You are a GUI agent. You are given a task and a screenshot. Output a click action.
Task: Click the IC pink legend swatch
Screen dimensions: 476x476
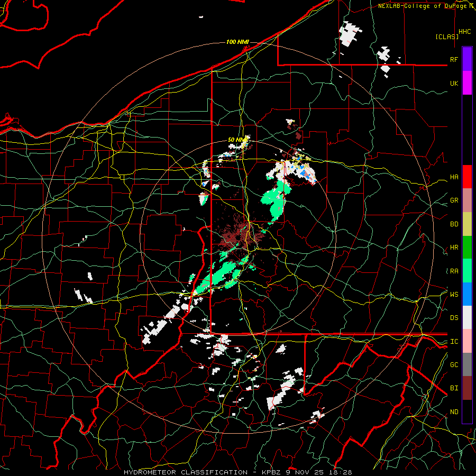(467, 341)
